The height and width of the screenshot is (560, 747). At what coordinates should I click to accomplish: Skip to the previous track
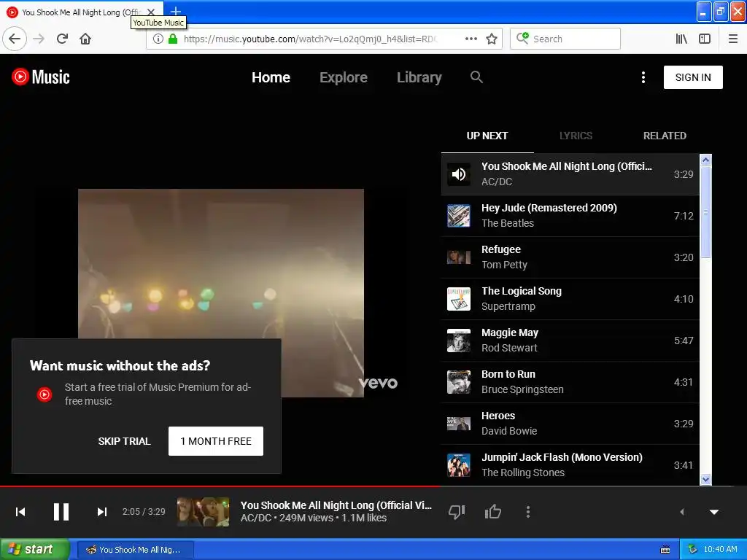pyautogui.click(x=20, y=512)
